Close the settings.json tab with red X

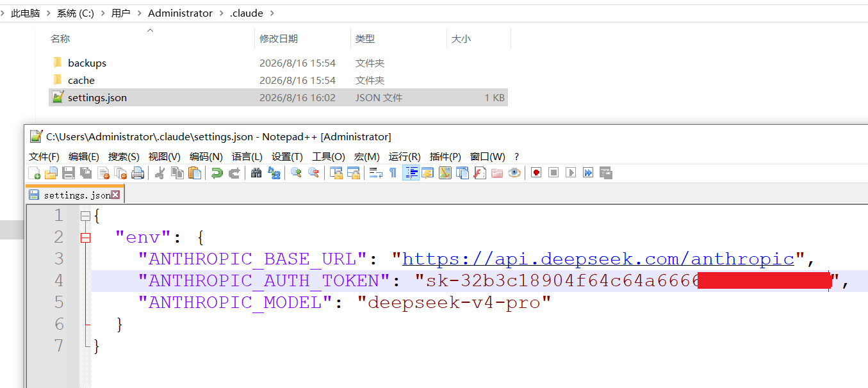click(115, 195)
